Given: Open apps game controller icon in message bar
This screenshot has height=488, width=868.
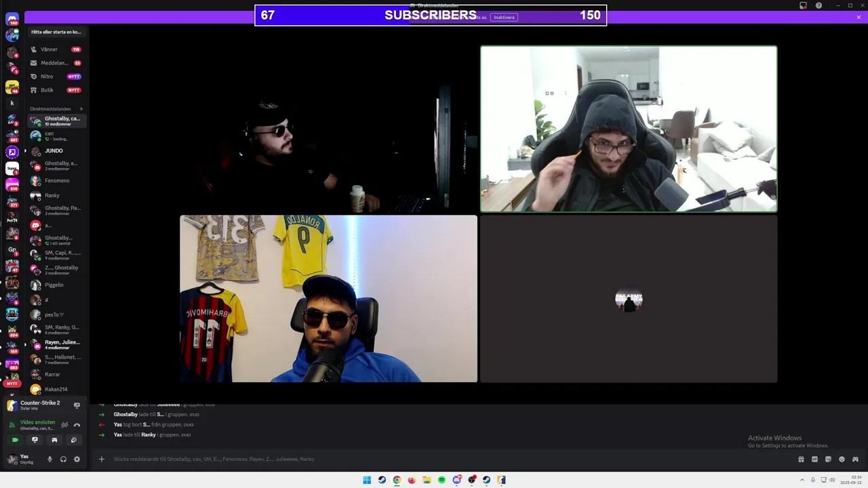Looking at the screenshot, I should [855, 459].
